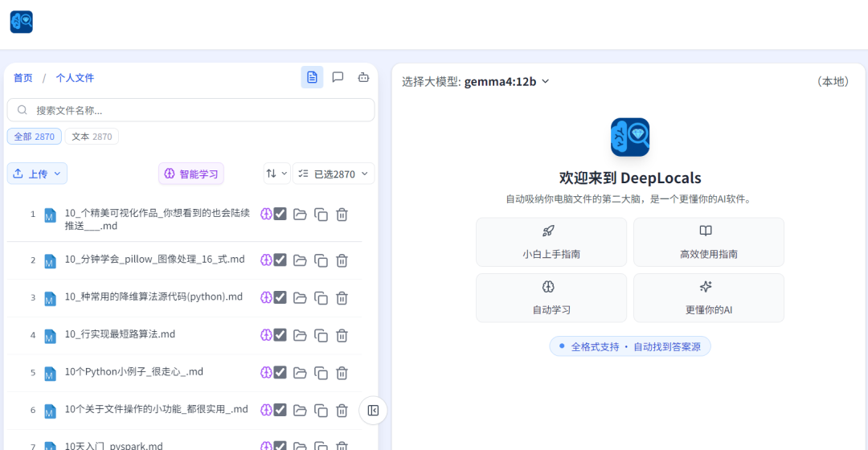Click brain icon for 10个Python小例子 file
The height and width of the screenshot is (450, 868).
coord(266,373)
